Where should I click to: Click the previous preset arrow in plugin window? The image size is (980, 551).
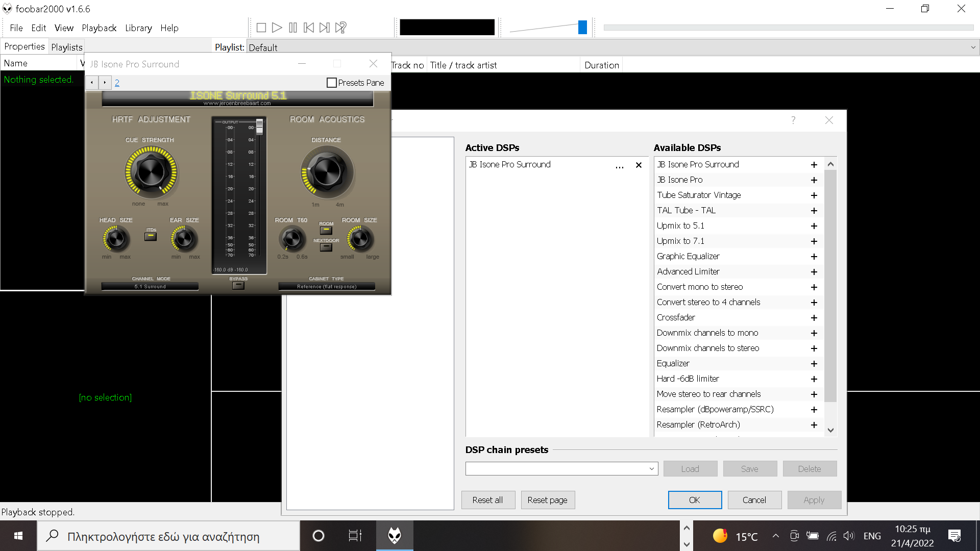[92, 83]
